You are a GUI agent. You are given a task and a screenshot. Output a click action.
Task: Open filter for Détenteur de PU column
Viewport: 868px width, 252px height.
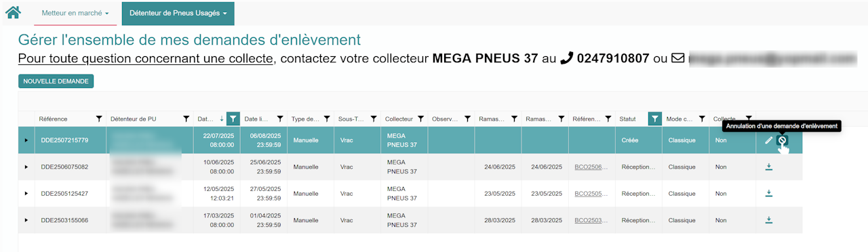(186, 119)
